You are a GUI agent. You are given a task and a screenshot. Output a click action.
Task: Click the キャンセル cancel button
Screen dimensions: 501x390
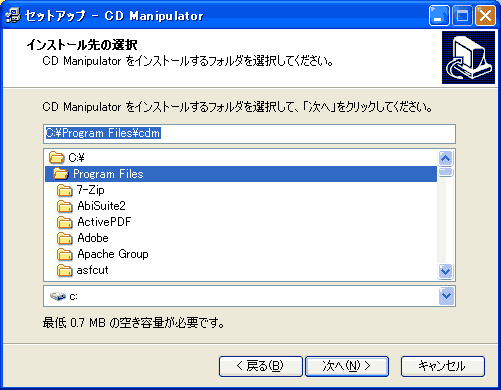(x=443, y=366)
